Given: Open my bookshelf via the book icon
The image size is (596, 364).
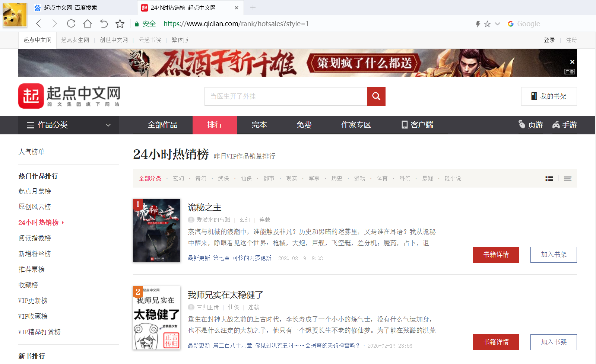Looking at the screenshot, I should 535,96.
